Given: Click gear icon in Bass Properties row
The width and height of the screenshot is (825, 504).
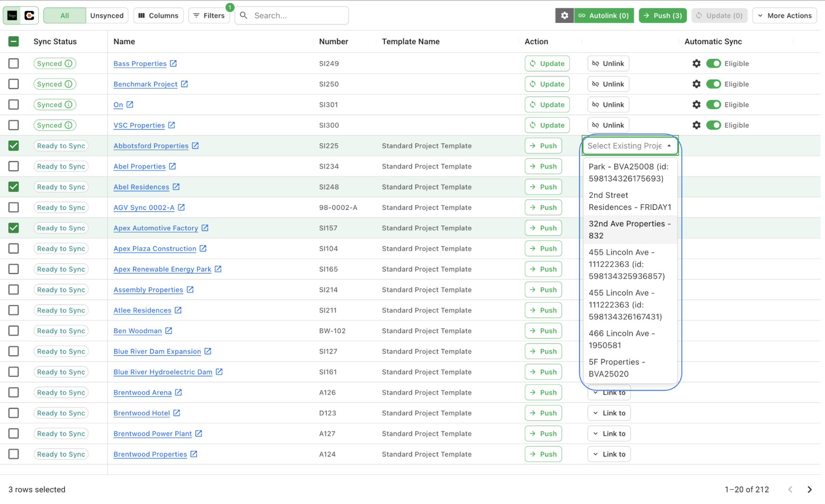Looking at the screenshot, I should point(696,63).
